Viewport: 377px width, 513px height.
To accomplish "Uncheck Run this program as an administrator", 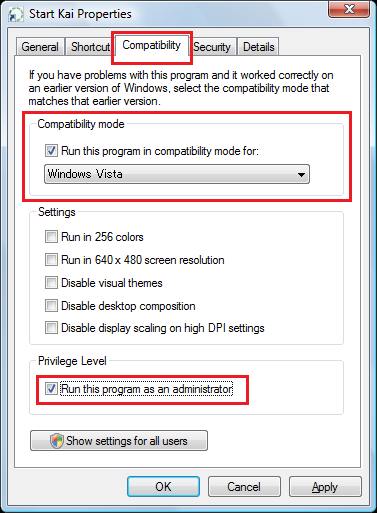I will point(51,389).
